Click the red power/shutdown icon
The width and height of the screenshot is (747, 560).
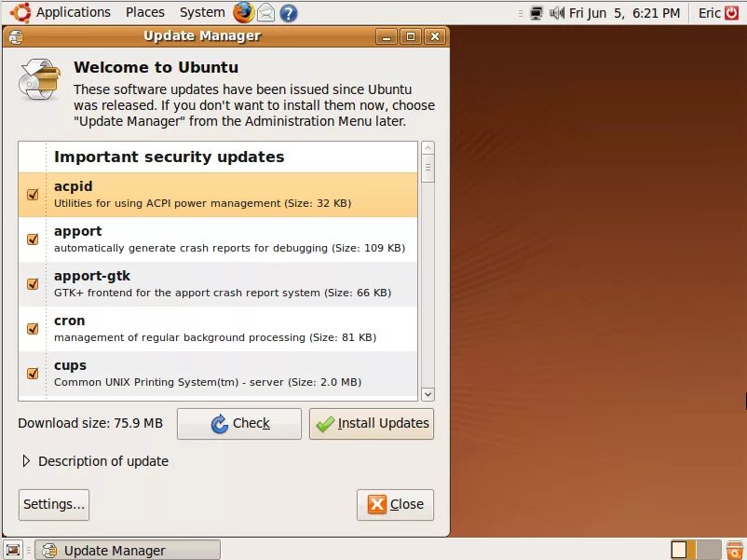tap(731, 13)
